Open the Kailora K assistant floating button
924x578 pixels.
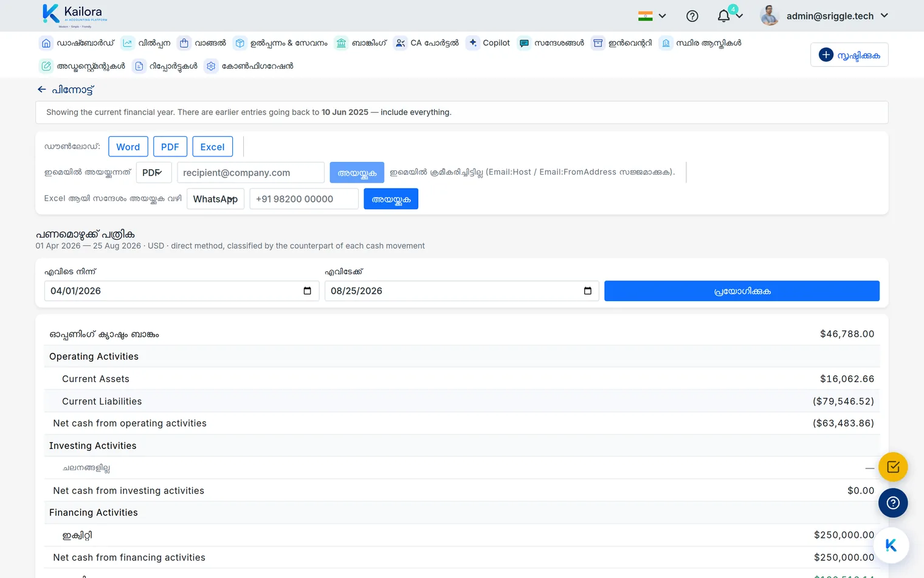[891, 545]
